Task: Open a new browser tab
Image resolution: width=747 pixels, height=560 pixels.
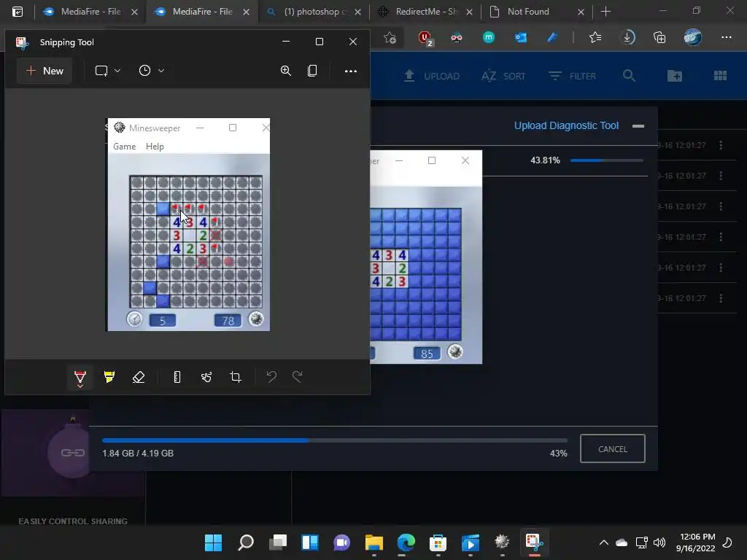Action: coord(606,12)
